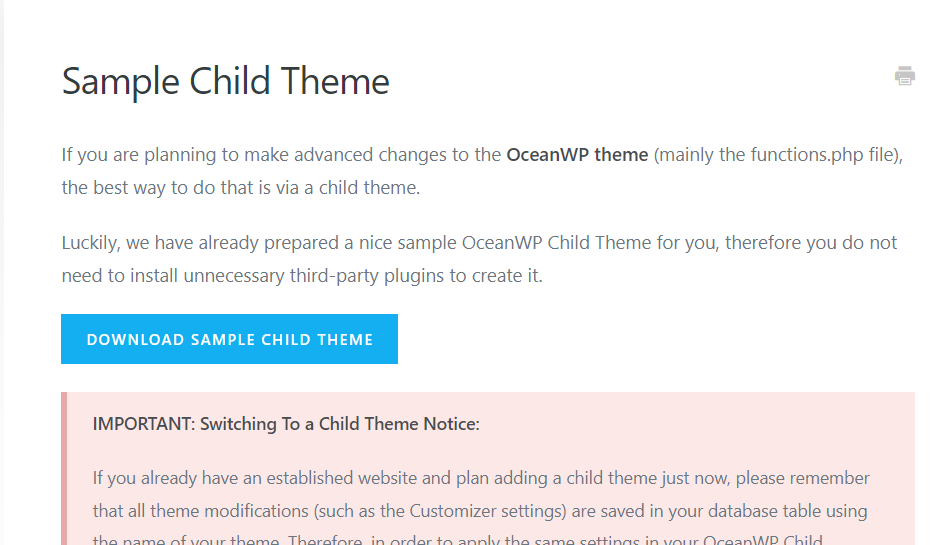
Task: Click the cut-off line about theme name
Action: point(457,539)
